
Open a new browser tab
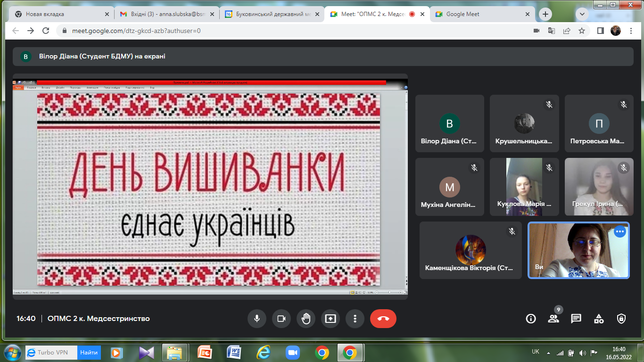pos(545,14)
